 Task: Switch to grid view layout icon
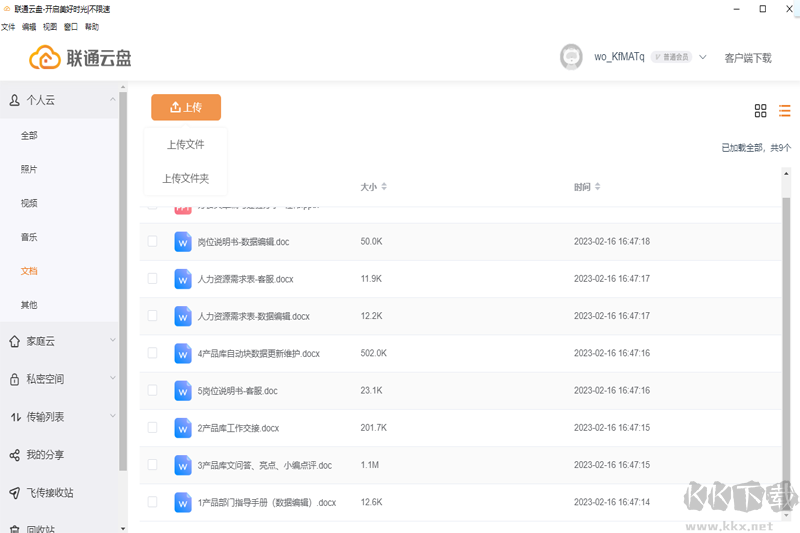coord(760,110)
